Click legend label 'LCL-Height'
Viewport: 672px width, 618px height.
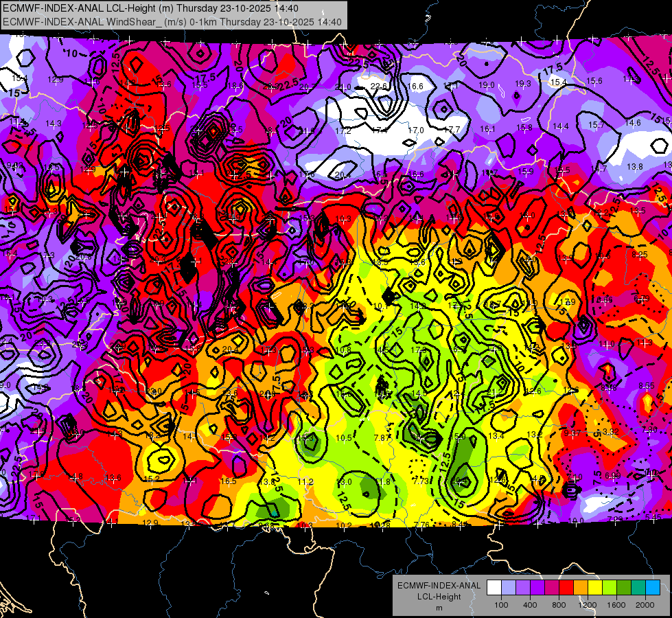[x=439, y=597]
